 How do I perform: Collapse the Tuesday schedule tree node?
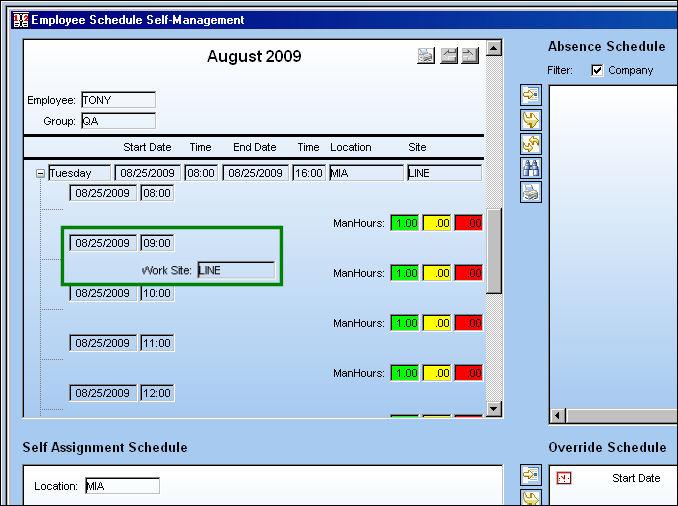point(40,174)
